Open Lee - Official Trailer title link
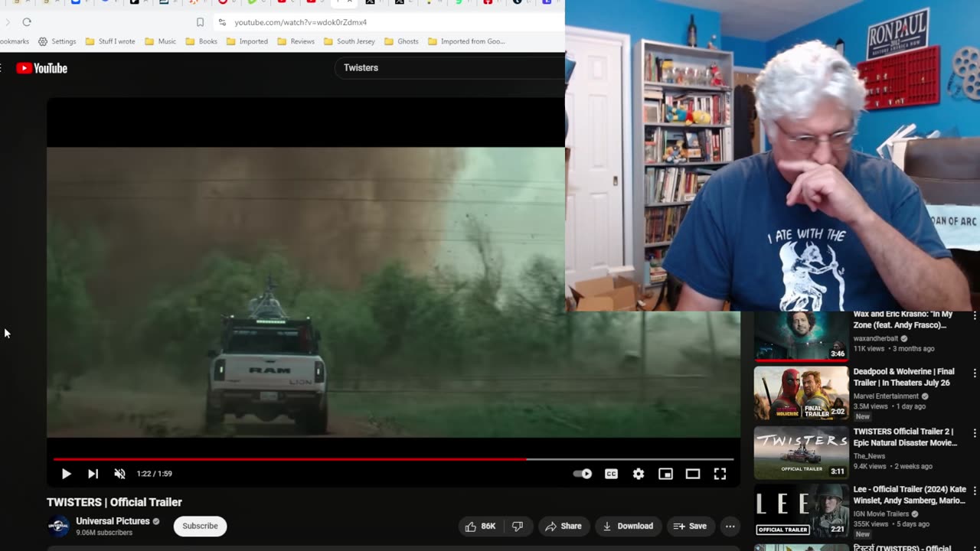Image resolution: width=980 pixels, height=551 pixels. coord(910,495)
